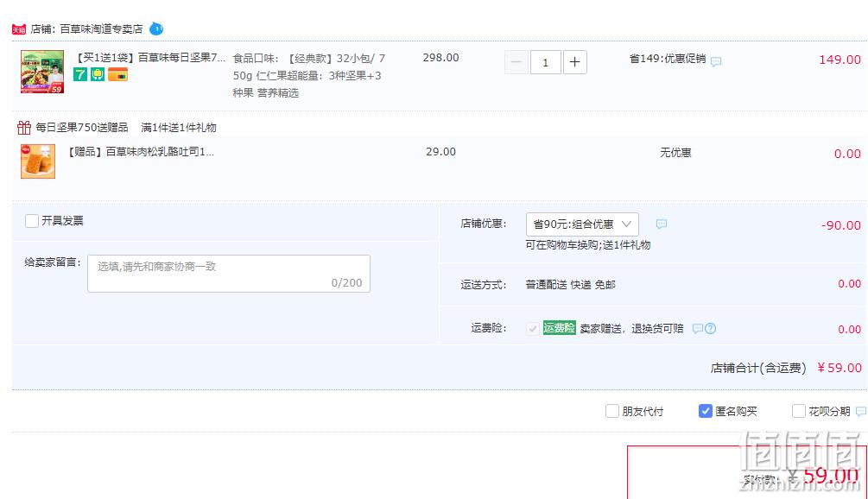Click the quantity input field showing 1

click(x=545, y=62)
